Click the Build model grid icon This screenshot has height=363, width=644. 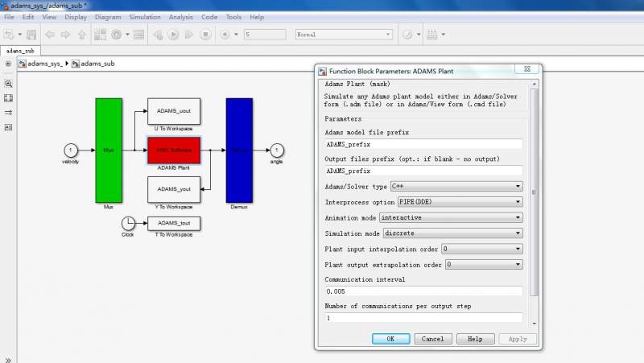[431, 35]
